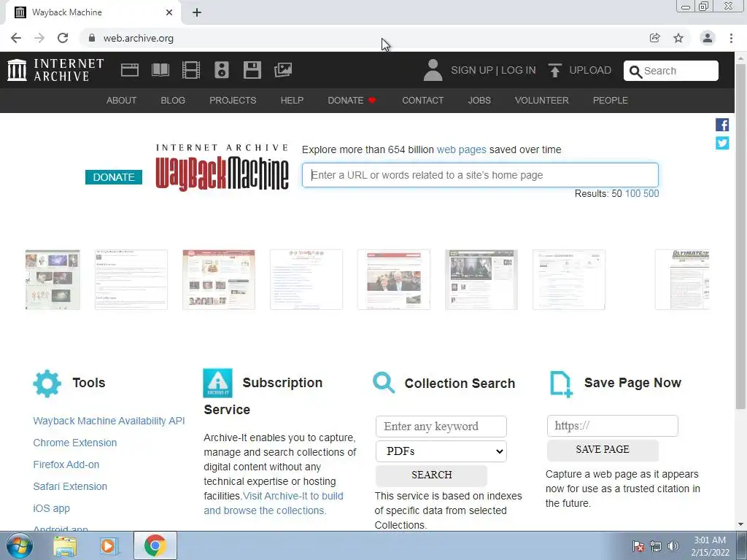Open the Windows Start menu
This screenshot has width=747, height=560.
pos(20,545)
